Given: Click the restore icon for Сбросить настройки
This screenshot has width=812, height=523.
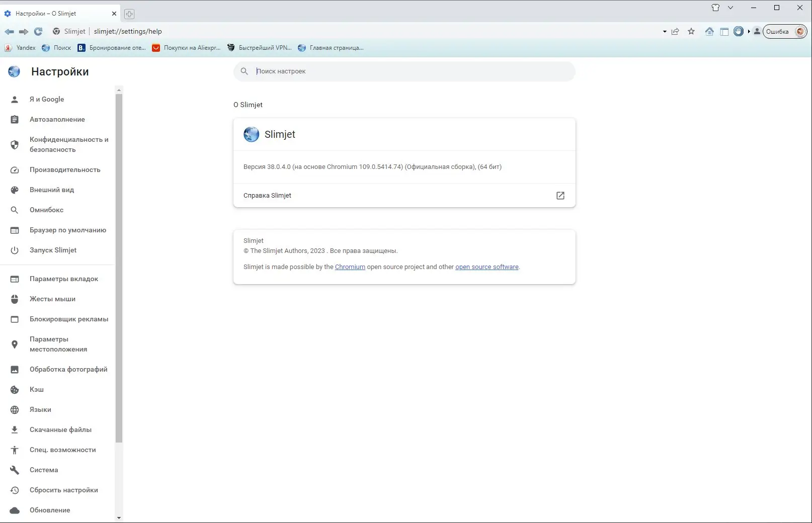Looking at the screenshot, I should 15,490.
